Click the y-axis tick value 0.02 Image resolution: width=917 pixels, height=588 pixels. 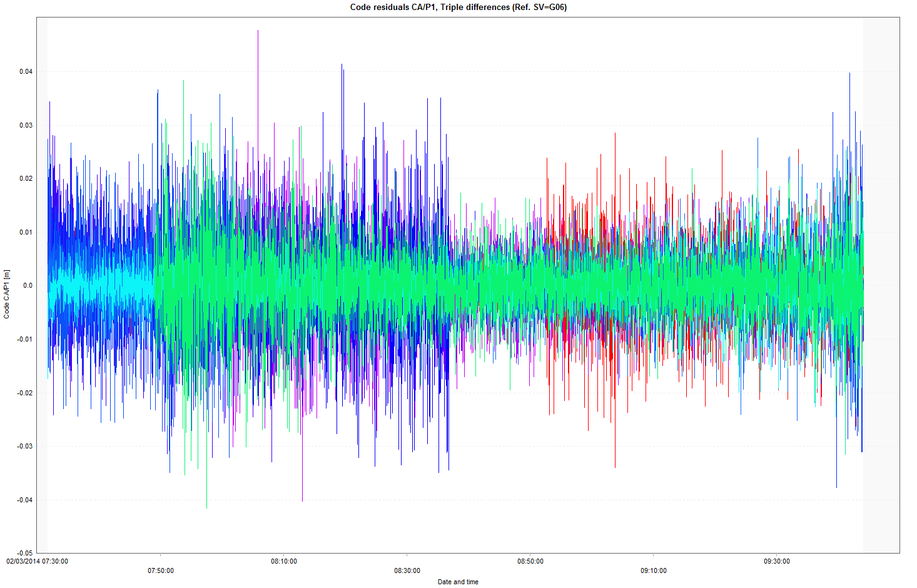point(26,178)
